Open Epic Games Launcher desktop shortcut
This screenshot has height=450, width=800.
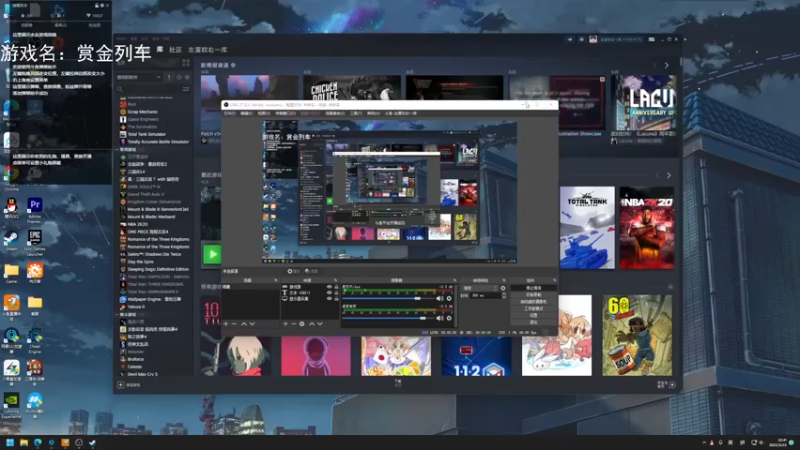click(35, 242)
